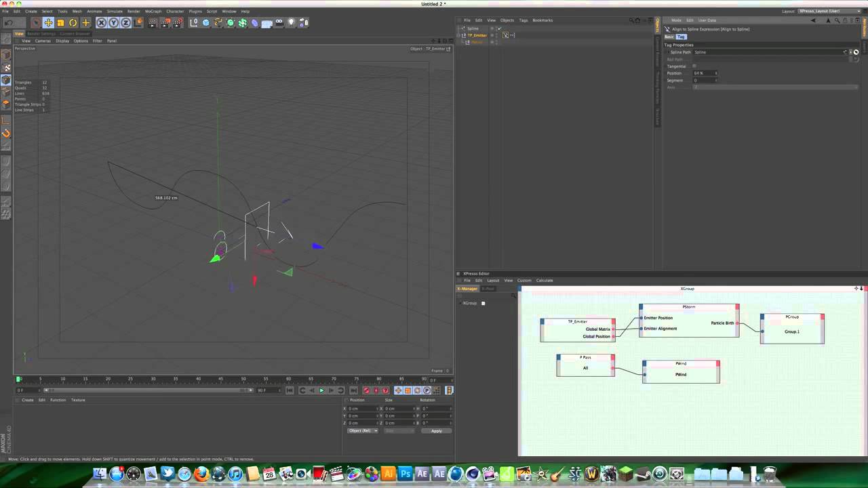The width and height of the screenshot is (868, 488).
Task: Click the Record Active Objects button
Action: tap(366, 390)
